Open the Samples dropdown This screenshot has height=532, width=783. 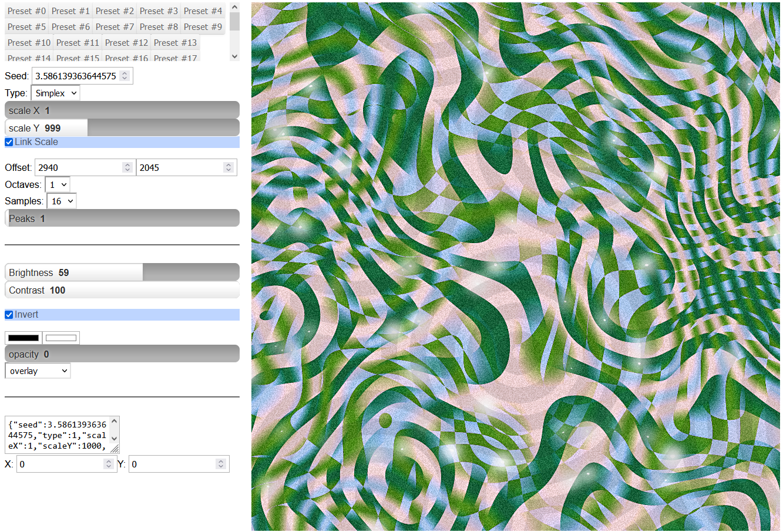tap(62, 201)
